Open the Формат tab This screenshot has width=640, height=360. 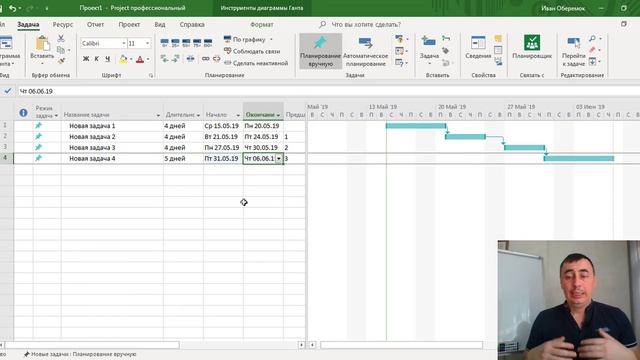click(262, 24)
